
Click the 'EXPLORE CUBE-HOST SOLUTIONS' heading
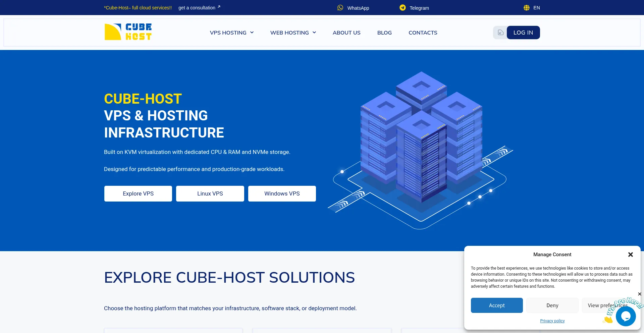point(229,278)
